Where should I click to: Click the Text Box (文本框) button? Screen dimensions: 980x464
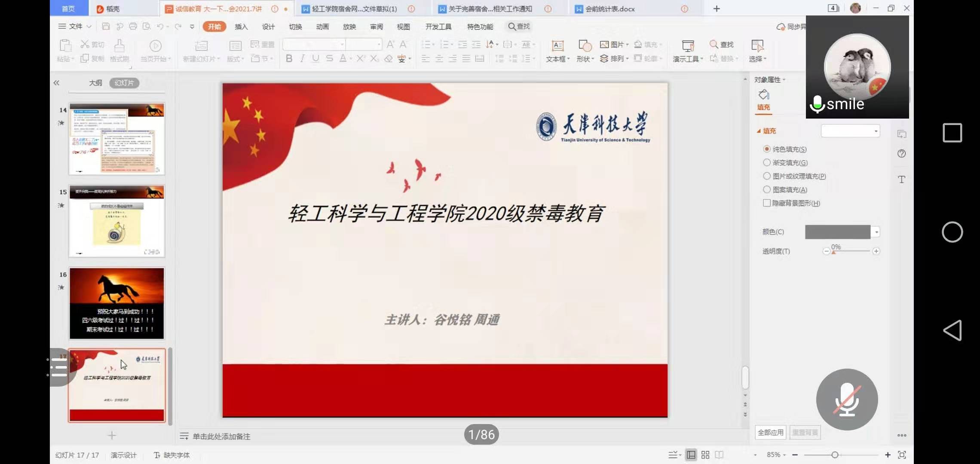(557, 51)
